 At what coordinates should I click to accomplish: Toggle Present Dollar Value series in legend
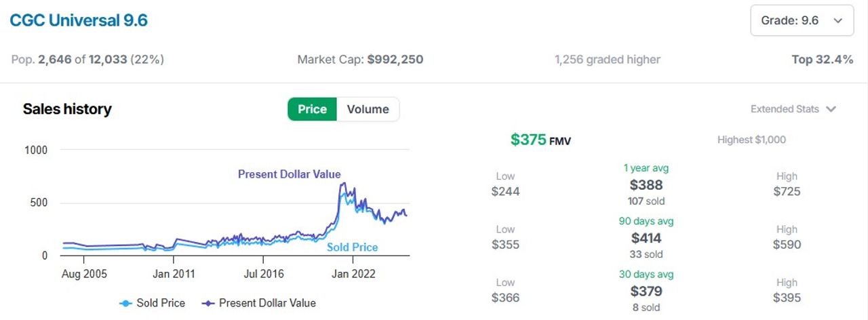[x=259, y=303]
